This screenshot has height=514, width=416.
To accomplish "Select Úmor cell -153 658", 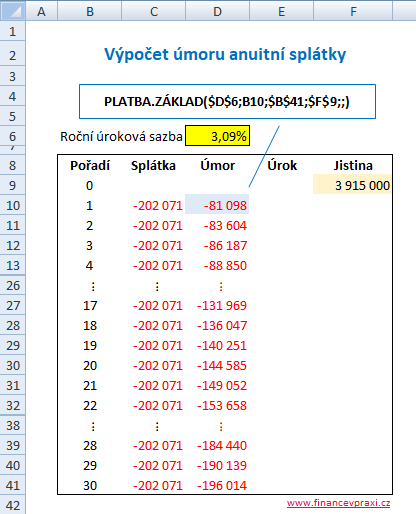I will tap(217, 405).
